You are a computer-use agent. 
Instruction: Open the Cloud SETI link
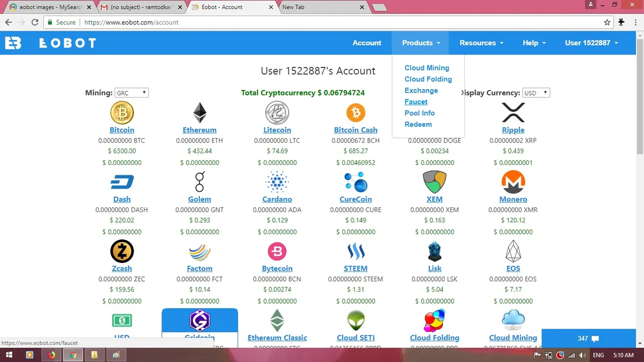(x=356, y=338)
